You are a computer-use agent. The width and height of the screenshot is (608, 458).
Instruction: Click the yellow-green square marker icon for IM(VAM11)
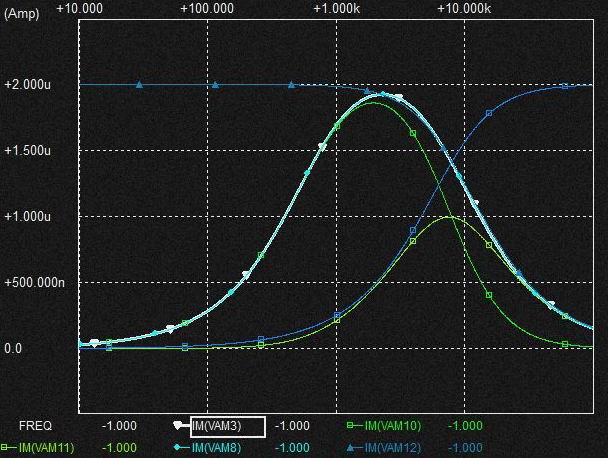[x=5, y=447]
